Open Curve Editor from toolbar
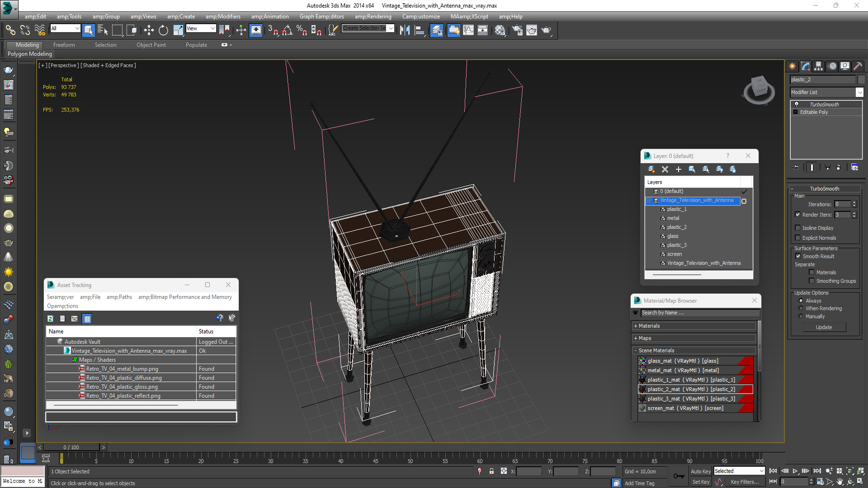Image resolution: width=868 pixels, height=488 pixels. [468, 30]
